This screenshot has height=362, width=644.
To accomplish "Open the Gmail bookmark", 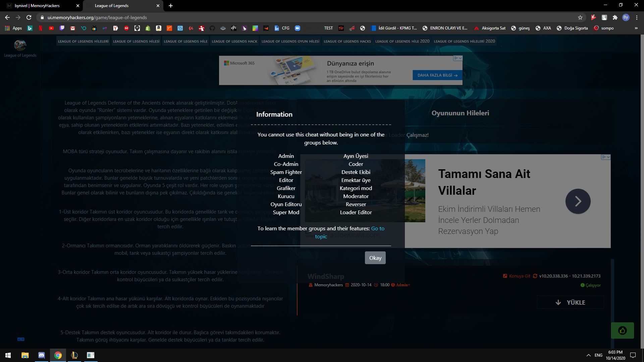I will click(73, 28).
